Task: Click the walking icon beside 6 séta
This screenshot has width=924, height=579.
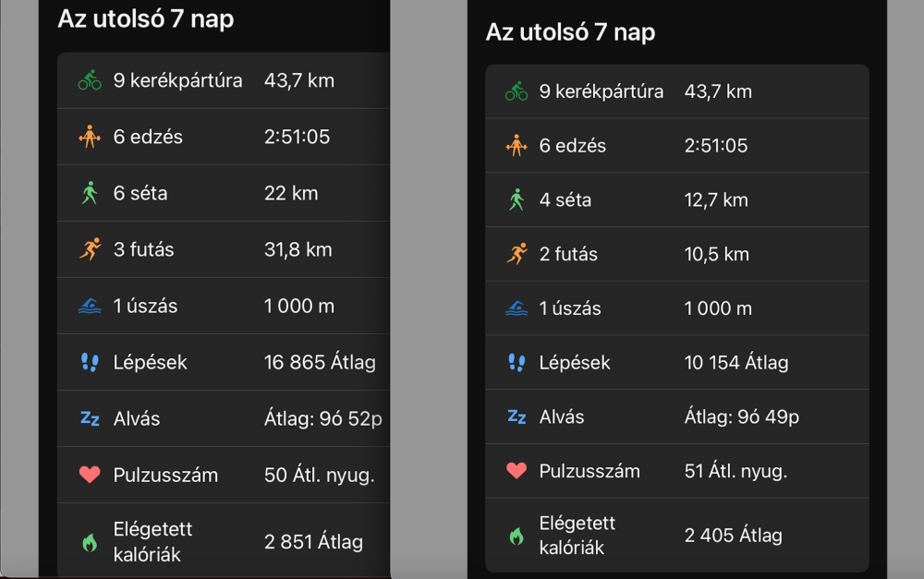Action: pos(90,193)
